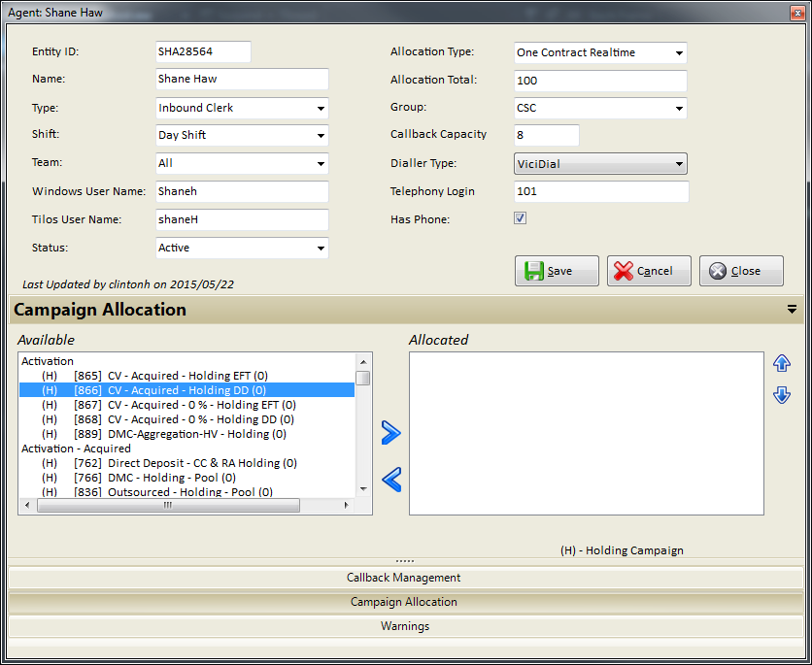The width and height of the screenshot is (812, 665).
Task: Click Available list horizontal scrollbar thumb
Action: click(x=168, y=505)
